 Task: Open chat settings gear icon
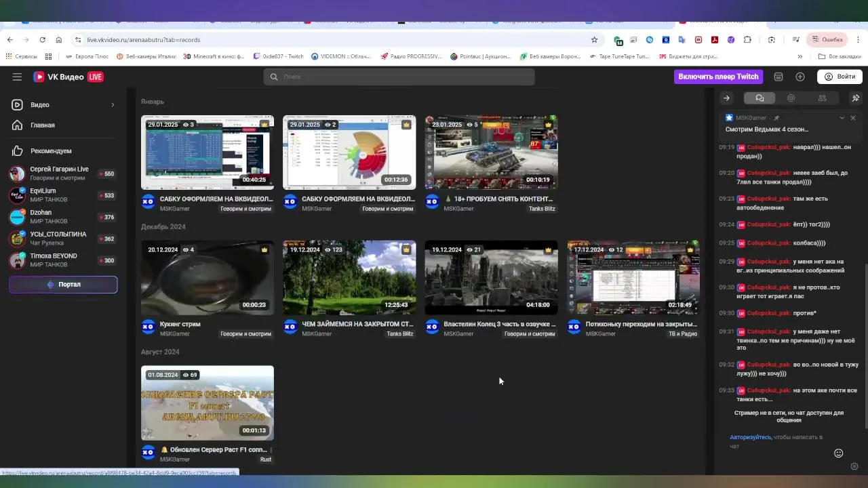(854, 466)
